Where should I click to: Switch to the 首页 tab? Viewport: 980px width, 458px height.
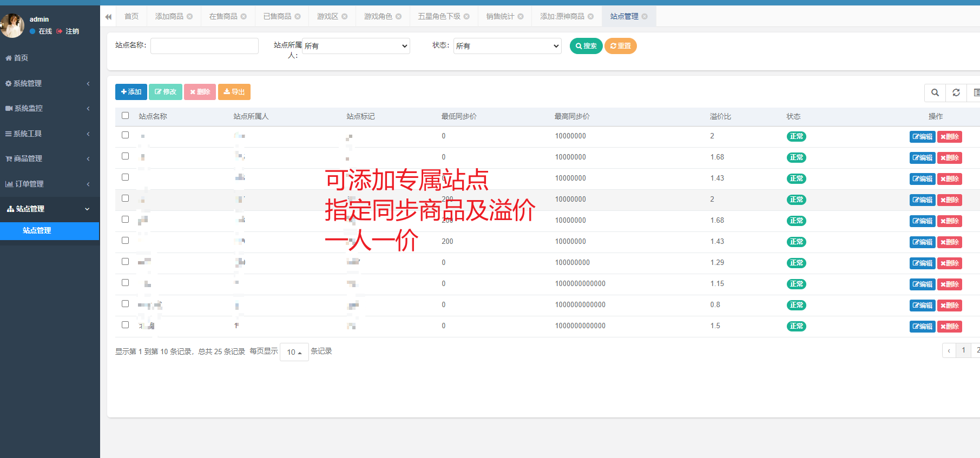tap(131, 17)
